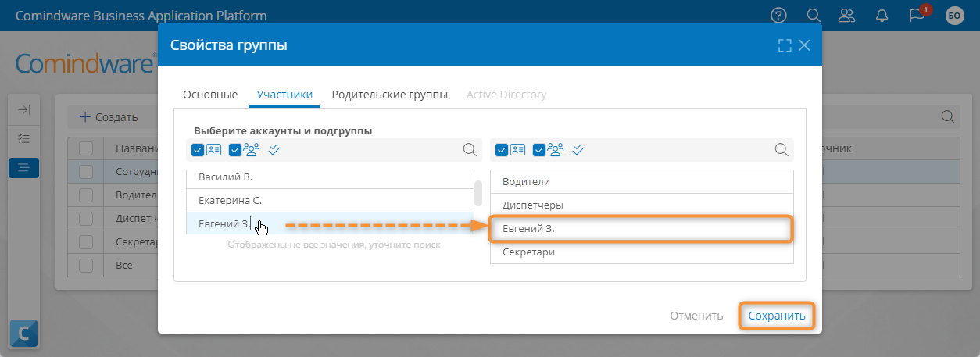
Task: Tick the checkbox for Водител... row
Action: point(86,195)
